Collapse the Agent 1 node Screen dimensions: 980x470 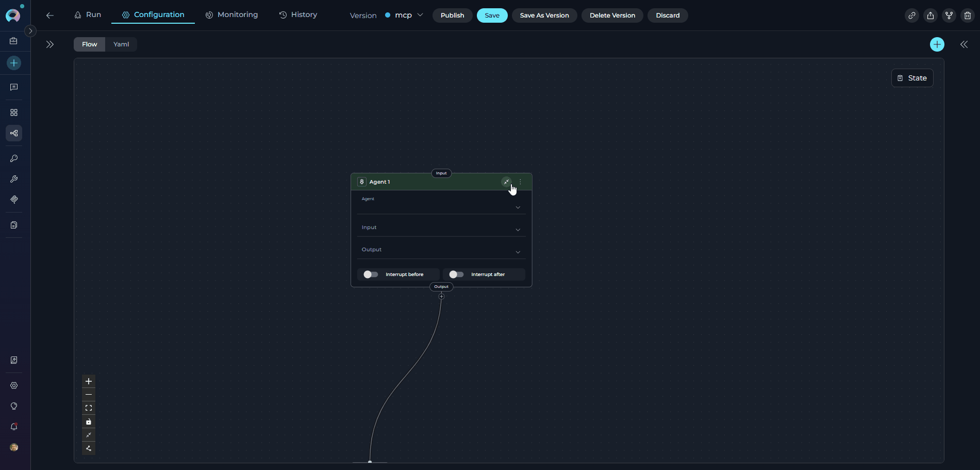pos(507,182)
